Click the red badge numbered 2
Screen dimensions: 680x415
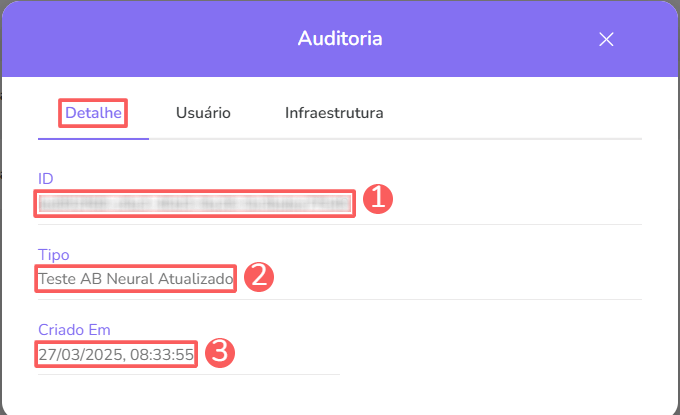point(258,277)
